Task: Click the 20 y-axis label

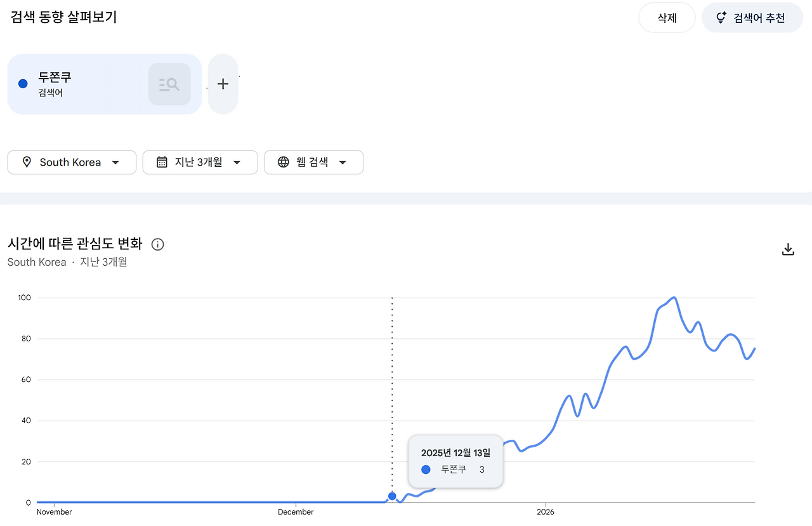Action: pos(27,462)
